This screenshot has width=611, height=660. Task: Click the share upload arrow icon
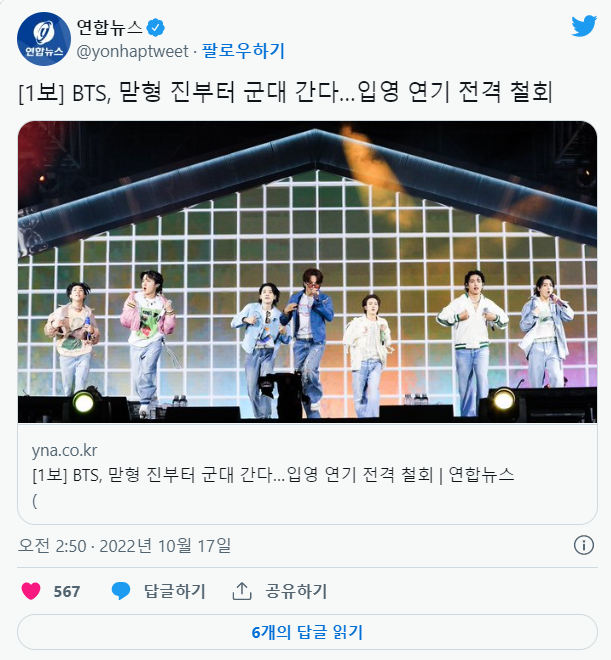[242, 591]
